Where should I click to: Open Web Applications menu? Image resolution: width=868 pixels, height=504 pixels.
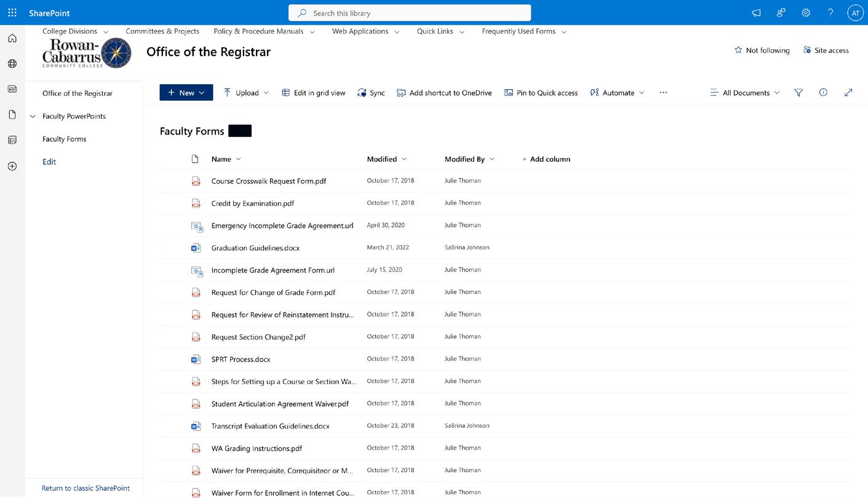click(x=366, y=31)
